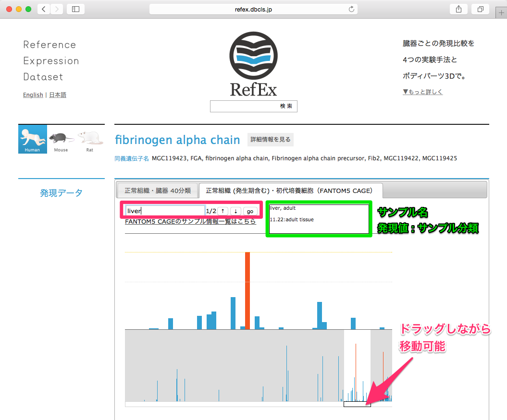Open the FANTOM5 CAGE tab

point(291,191)
